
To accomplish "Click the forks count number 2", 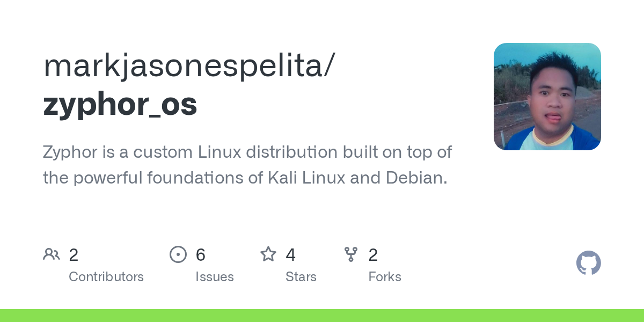I will pyautogui.click(x=373, y=255).
